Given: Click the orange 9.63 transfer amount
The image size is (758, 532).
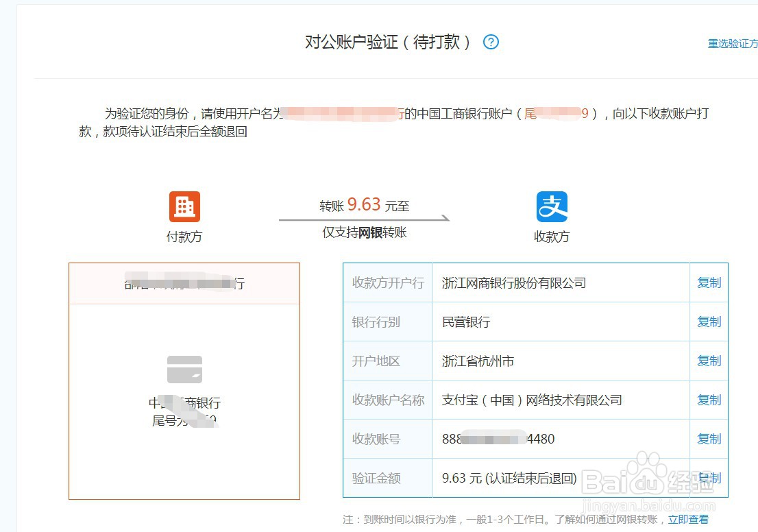Looking at the screenshot, I should (364, 204).
